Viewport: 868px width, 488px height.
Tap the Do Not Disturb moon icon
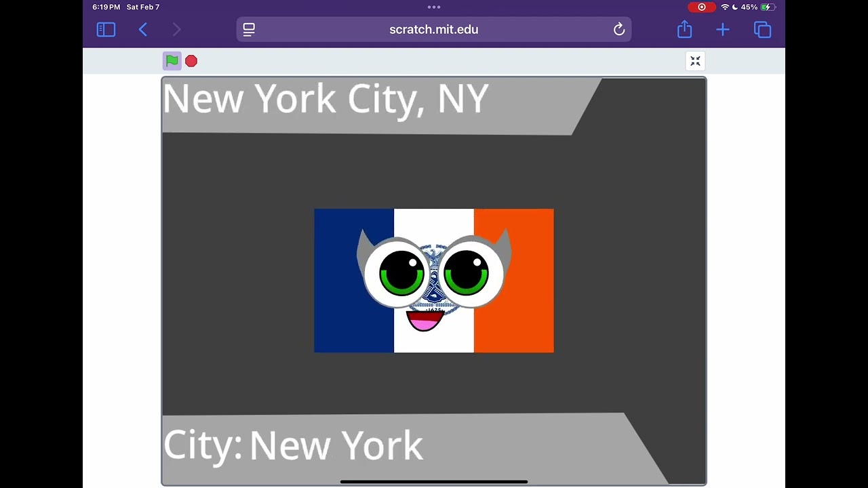pyautogui.click(x=735, y=7)
